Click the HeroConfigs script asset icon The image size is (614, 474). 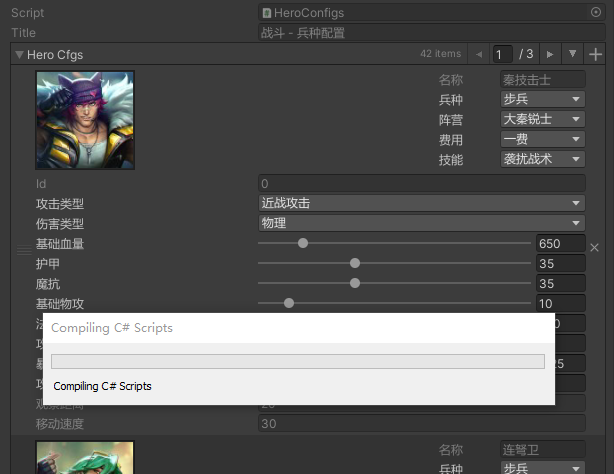point(267,13)
